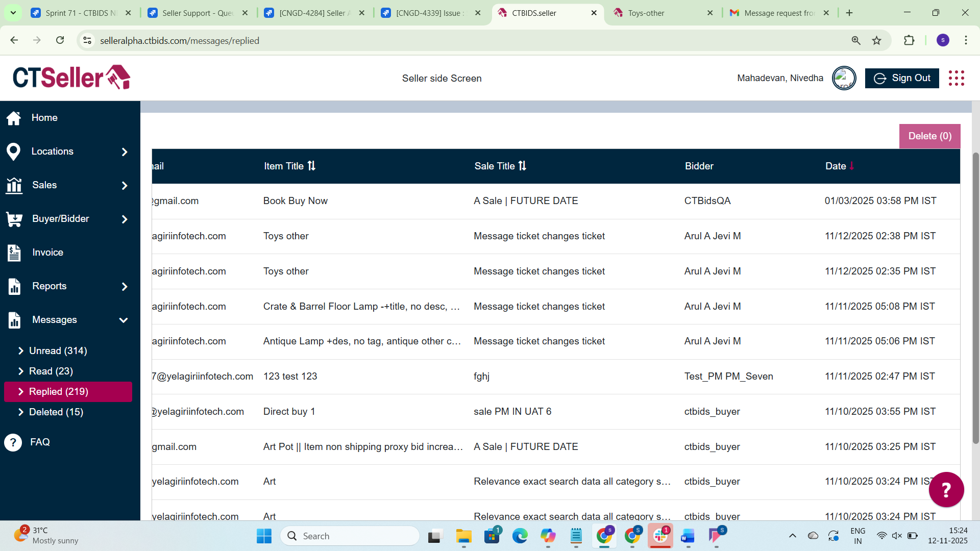Screen dimensions: 980x551
Task: Click the Invoice document icon
Action: (14, 253)
